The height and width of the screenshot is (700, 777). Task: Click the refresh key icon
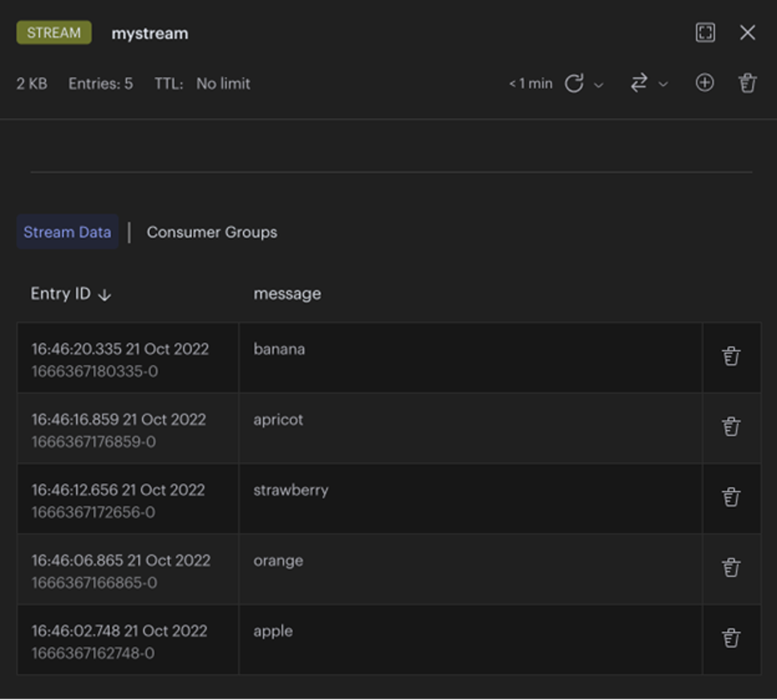click(574, 83)
